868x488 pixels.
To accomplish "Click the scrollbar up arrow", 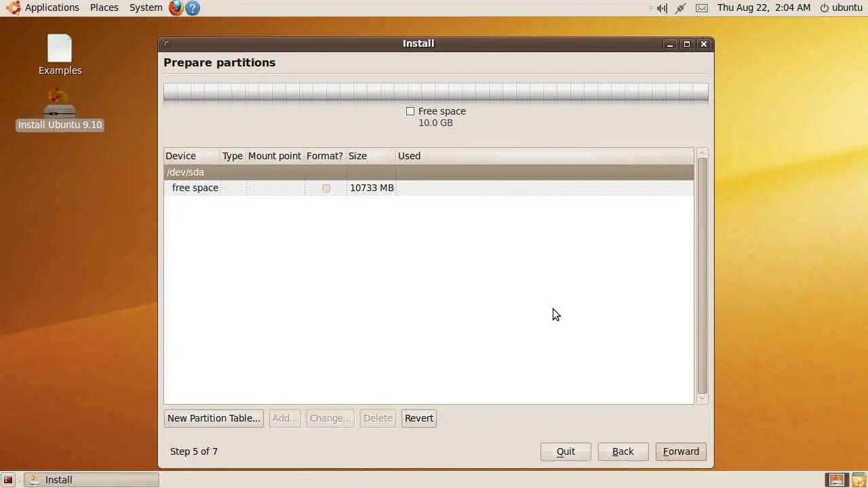I will pyautogui.click(x=703, y=153).
